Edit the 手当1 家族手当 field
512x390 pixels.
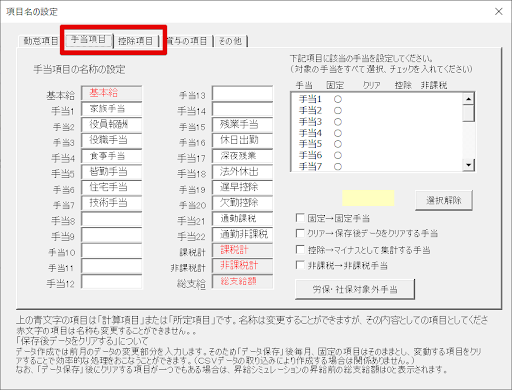point(112,109)
